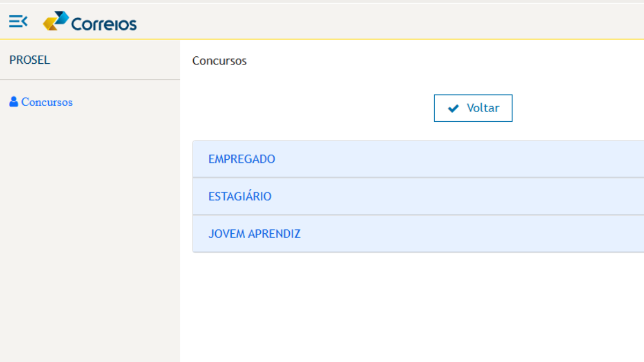Screen dimensions: 644x362
Task: Click the JOVEM APRENDIZ label text
Action: [254, 234]
